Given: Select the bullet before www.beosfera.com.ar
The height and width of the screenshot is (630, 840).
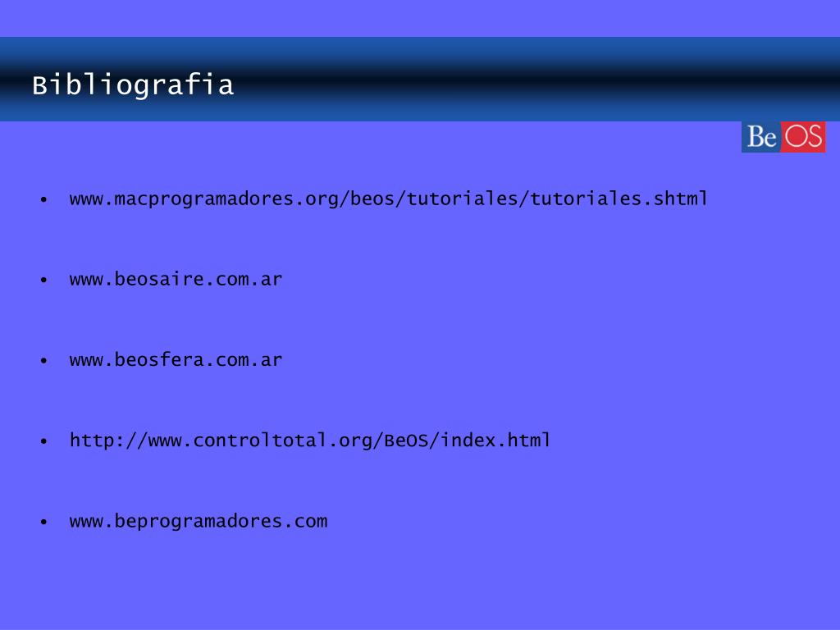Looking at the screenshot, I should click(x=44, y=361).
